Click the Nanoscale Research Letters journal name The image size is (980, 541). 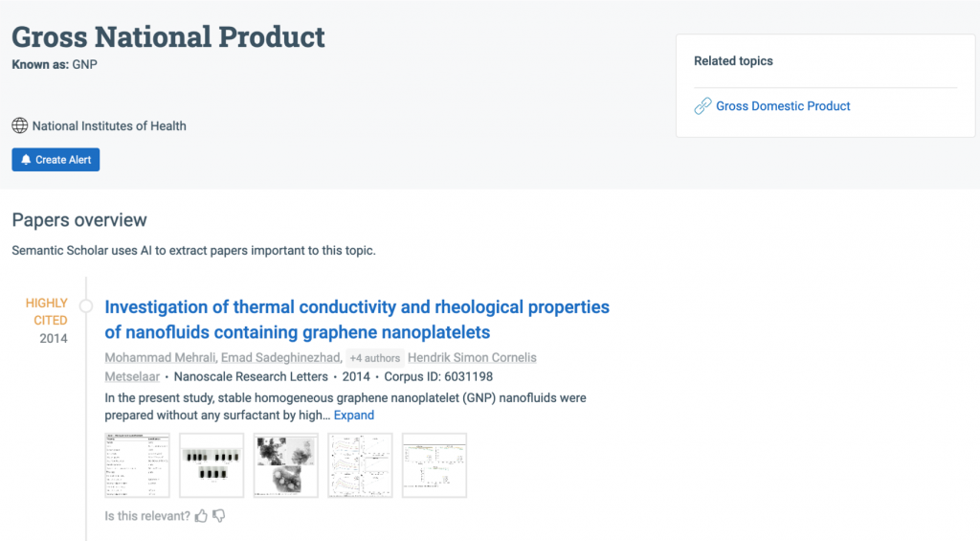(251, 376)
